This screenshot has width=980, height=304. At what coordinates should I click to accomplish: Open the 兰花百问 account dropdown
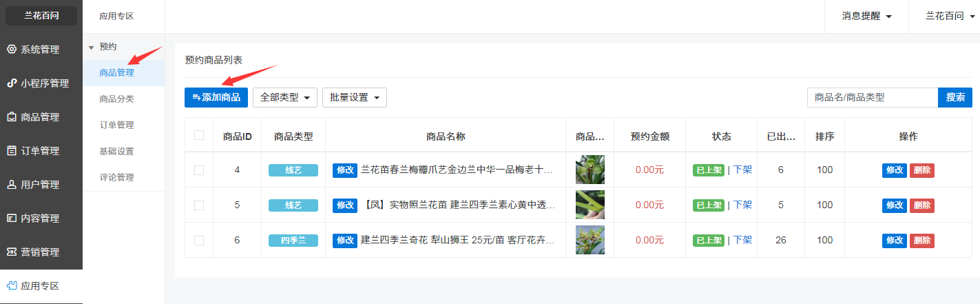[x=949, y=16]
